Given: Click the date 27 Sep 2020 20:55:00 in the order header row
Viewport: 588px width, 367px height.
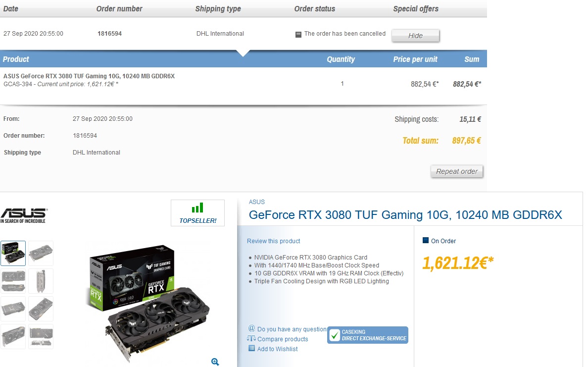Looking at the screenshot, I should pos(33,33).
